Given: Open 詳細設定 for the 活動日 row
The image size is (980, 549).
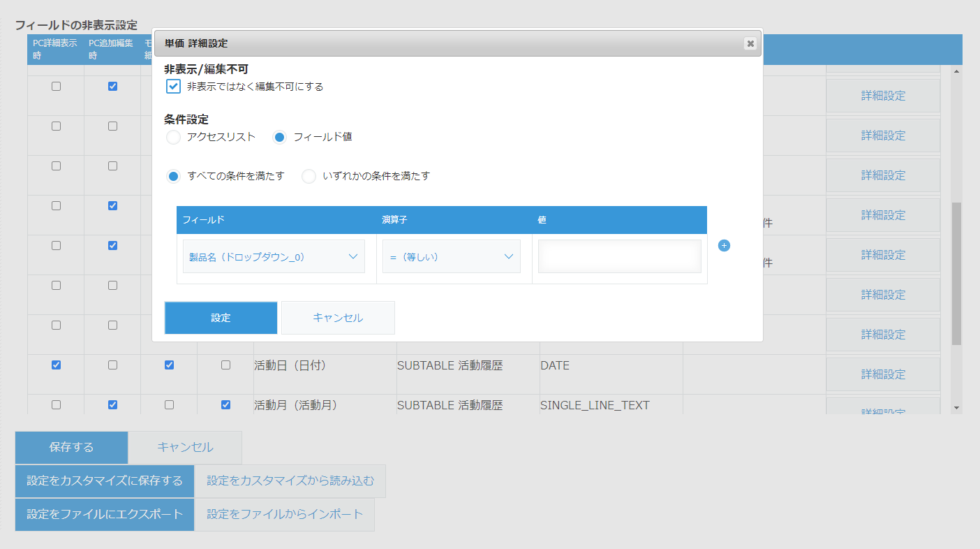Looking at the screenshot, I should 883,374.
